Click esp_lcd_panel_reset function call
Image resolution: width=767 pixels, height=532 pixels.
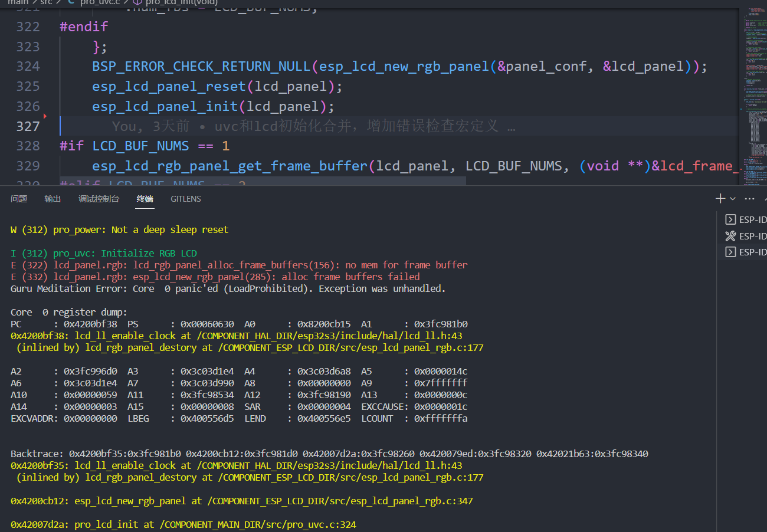(169, 86)
